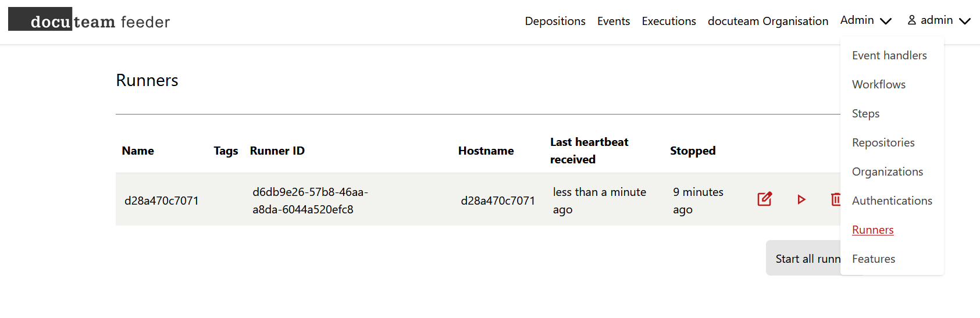This screenshot has height=318, width=980.
Task: Choose Steps in the Admin dropdown
Action: coord(865,113)
